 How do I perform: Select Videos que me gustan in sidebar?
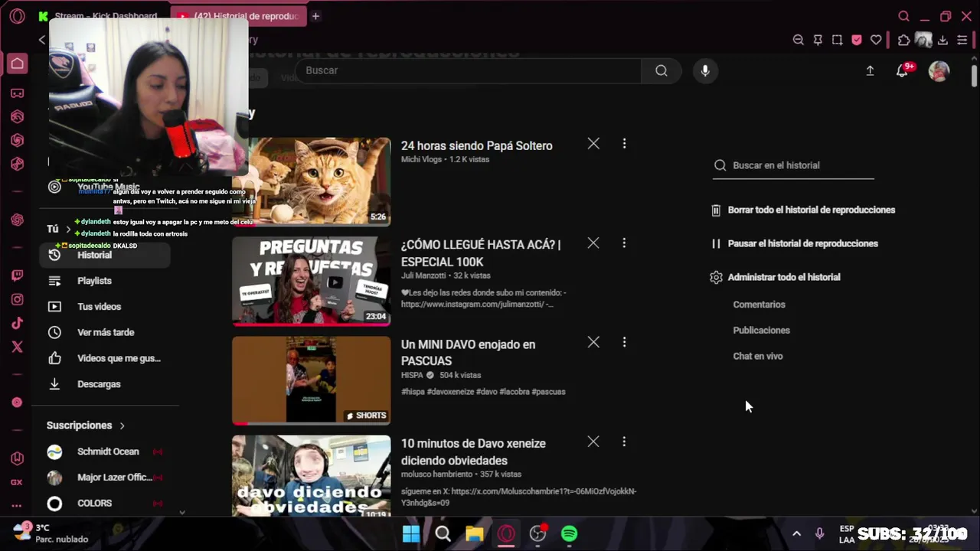click(105, 358)
